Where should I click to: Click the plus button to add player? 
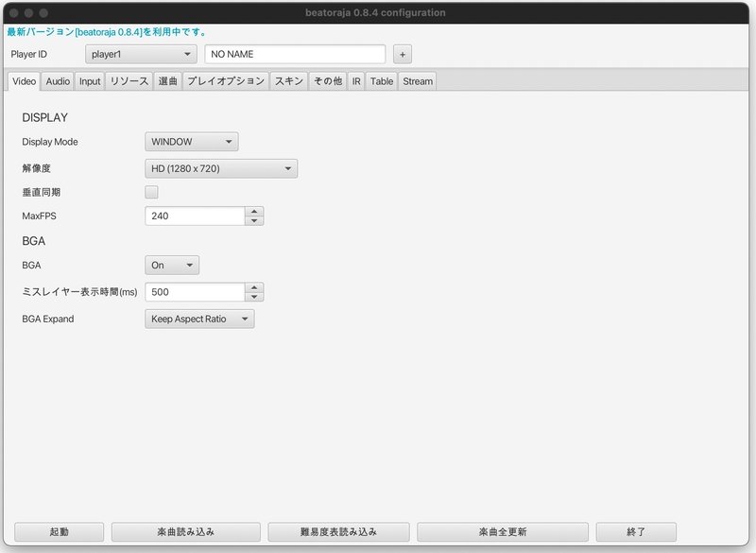[x=403, y=55]
